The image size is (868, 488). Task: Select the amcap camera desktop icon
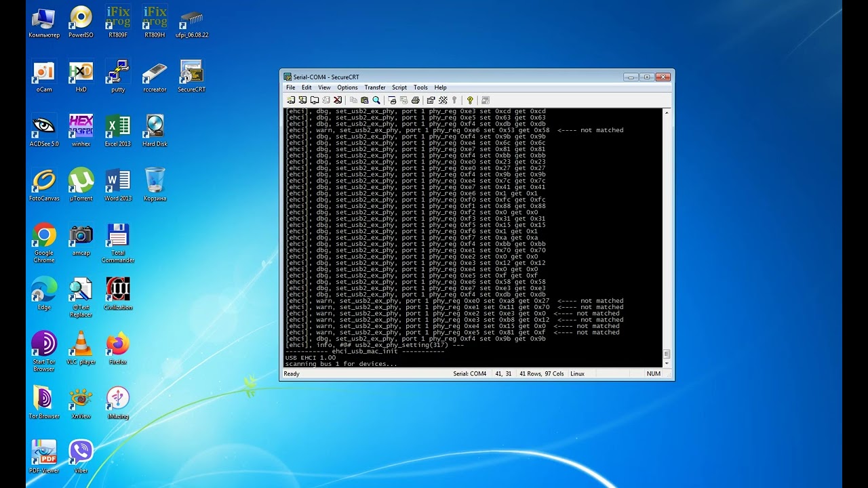81,240
